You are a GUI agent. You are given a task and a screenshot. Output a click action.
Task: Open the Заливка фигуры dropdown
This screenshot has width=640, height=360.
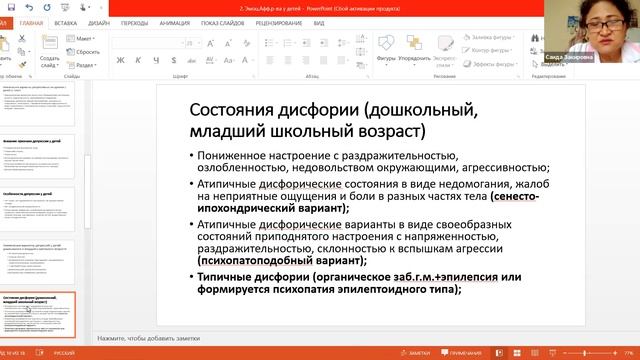tap(489, 37)
